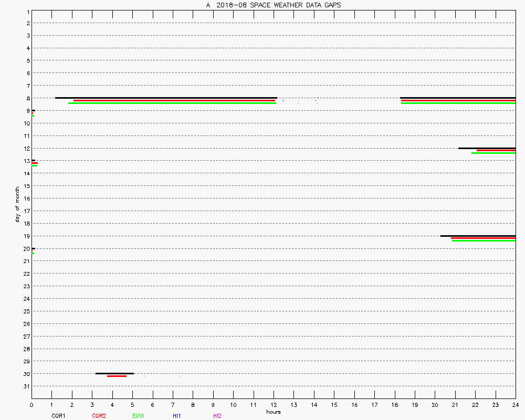Image resolution: width=525 pixels, height=420 pixels.
Task: Select the green EUVI legend label
Action: tap(138, 416)
